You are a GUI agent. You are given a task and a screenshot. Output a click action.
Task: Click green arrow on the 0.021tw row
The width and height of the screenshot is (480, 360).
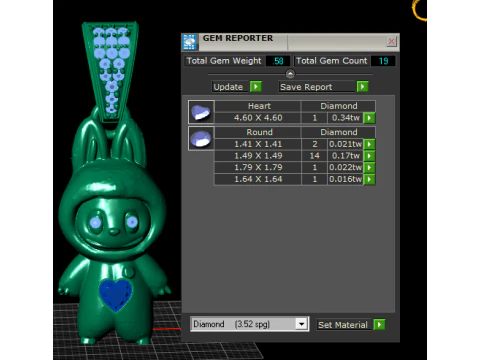coord(369,144)
